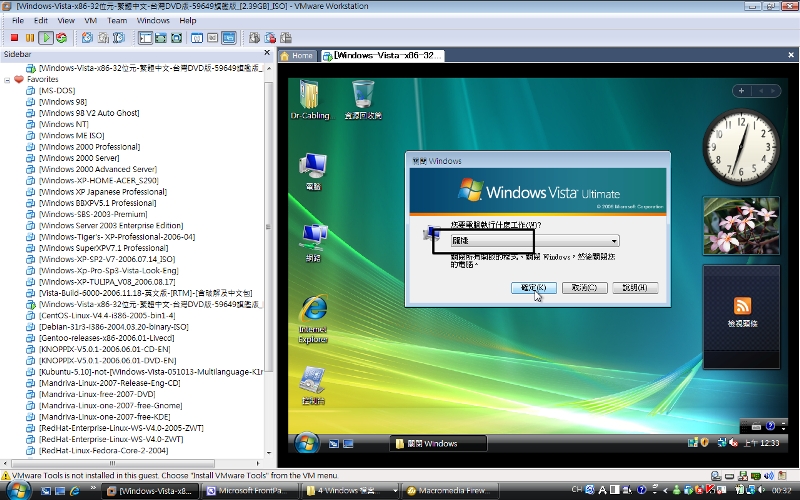Select [Windows XP Japanese Professional] entry
Viewport: 800px width, 500px height.
click(103, 191)
